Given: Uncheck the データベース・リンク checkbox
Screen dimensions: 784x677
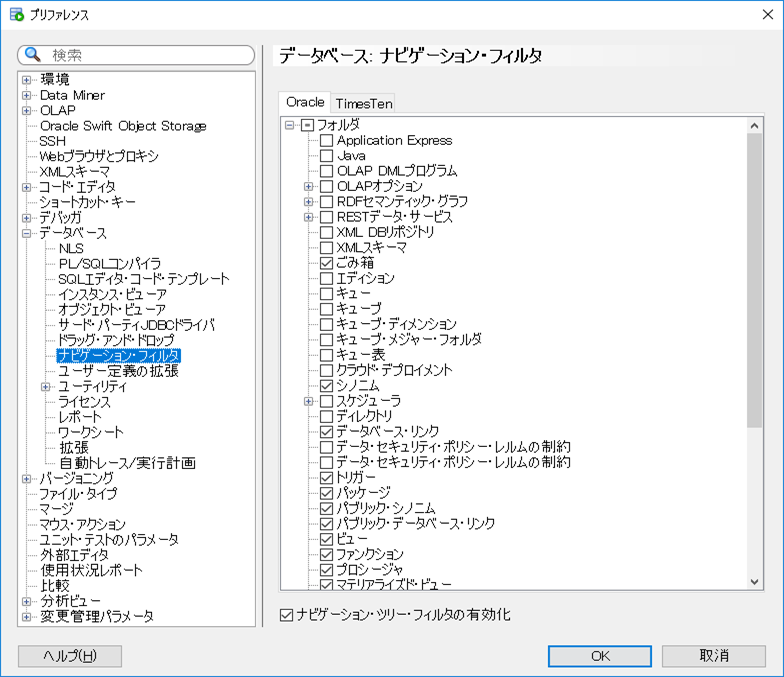Looking at the screenshot, I should (326, 432).
